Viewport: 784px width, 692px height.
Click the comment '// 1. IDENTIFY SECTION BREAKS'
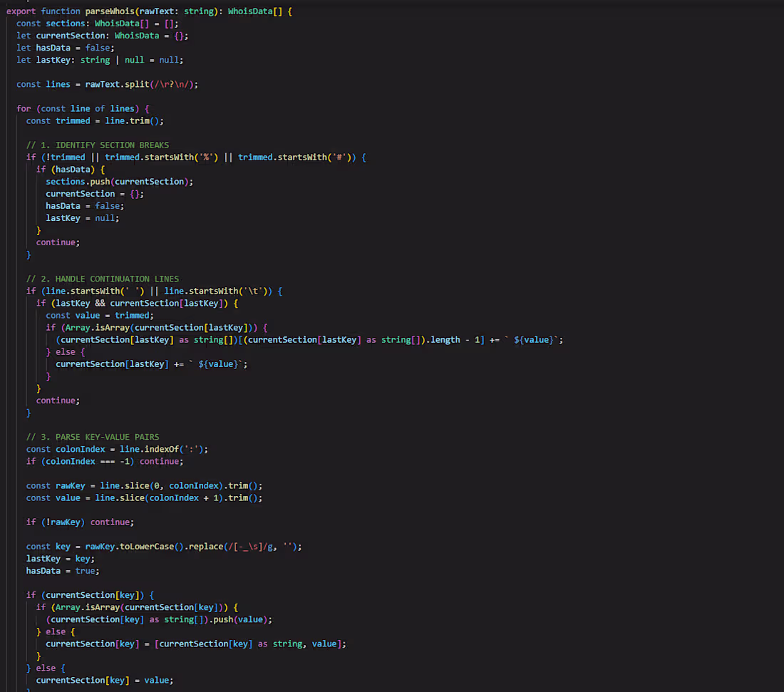[98, 145]
